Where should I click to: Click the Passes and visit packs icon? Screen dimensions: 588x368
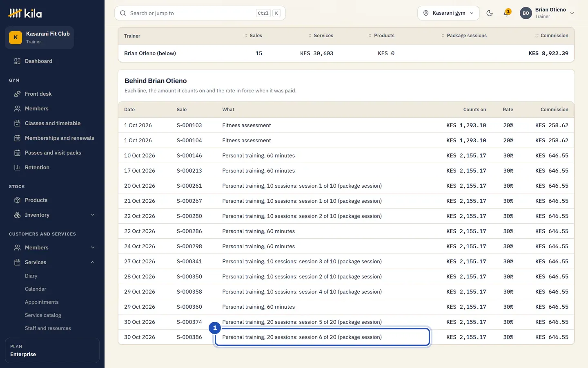tap(17, 153)
